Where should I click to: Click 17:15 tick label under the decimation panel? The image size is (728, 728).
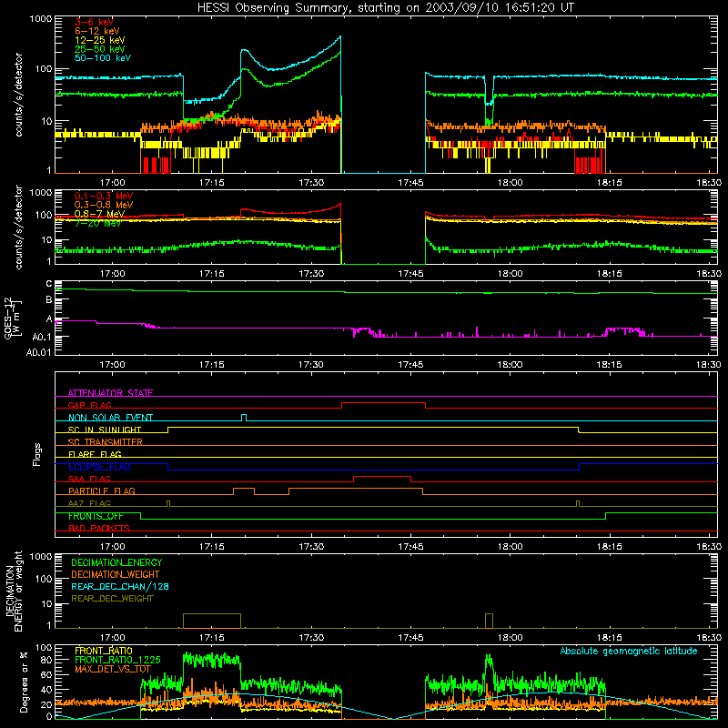pyautogui.click(x=212, y=638)
